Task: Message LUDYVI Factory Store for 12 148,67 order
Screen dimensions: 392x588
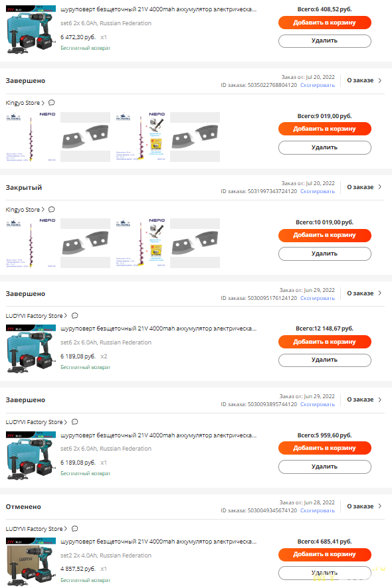Action: (x=74, y=316)
